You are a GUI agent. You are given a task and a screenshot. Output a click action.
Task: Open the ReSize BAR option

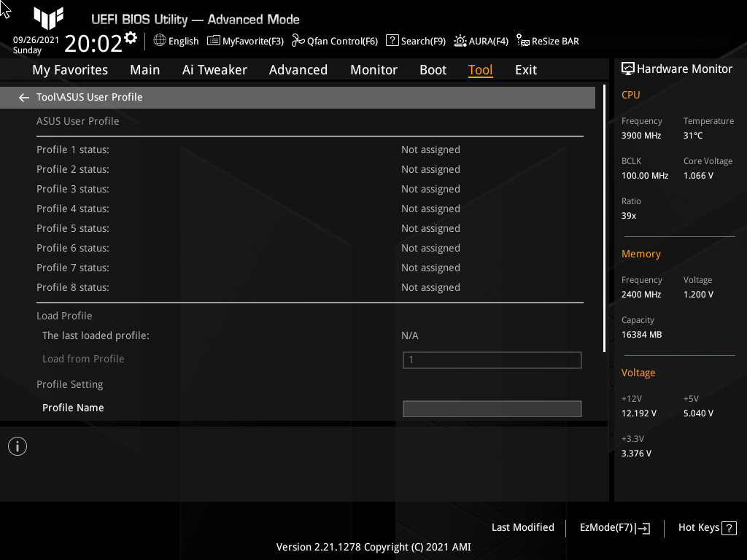click(x=547, y=41)
